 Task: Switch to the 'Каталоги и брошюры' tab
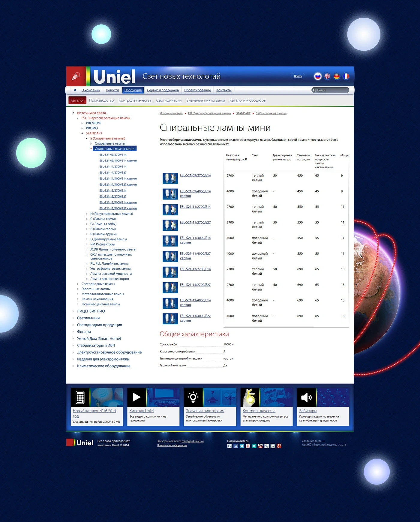[248, 100]
